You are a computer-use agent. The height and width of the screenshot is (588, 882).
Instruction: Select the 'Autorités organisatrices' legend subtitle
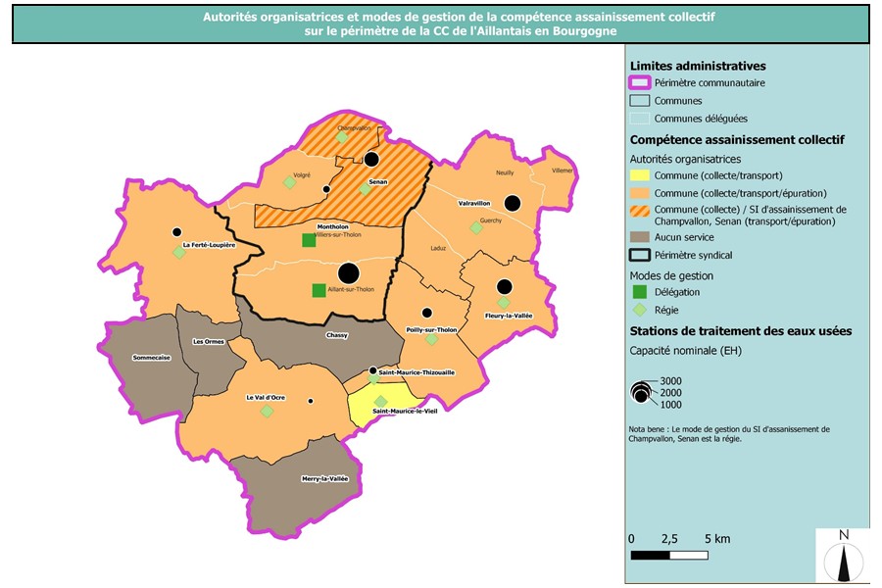[685, 159]
